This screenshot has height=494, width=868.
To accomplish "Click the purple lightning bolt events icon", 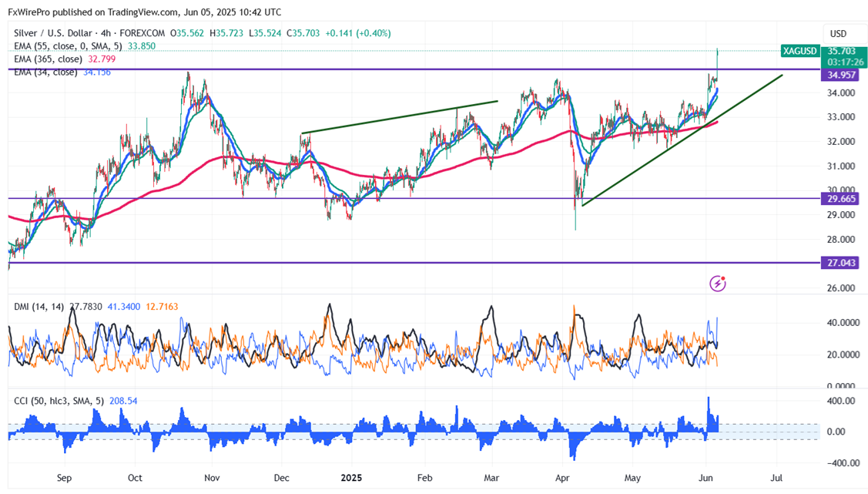I will click(718, 284).
